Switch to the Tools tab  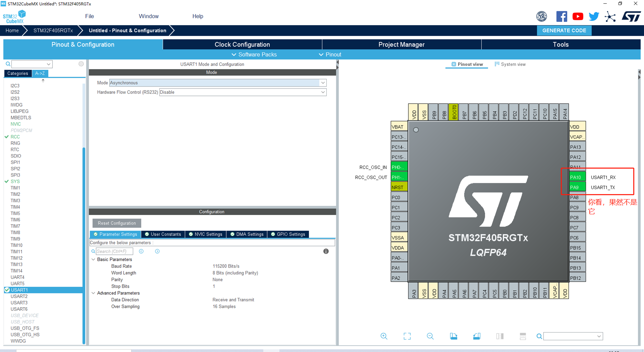[x=561, y=44]
